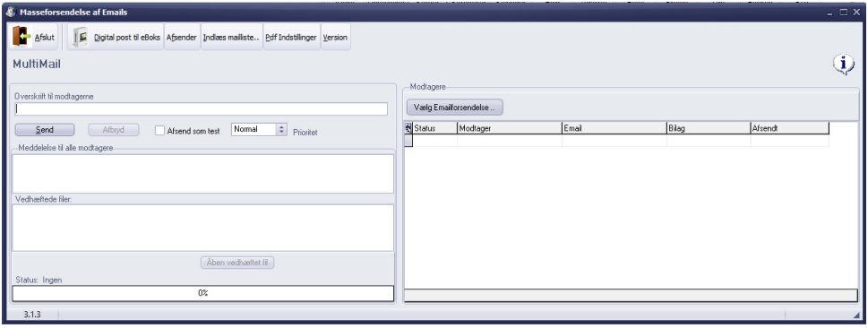
Task: Sort by Status column header
Action: pos(435,128)
